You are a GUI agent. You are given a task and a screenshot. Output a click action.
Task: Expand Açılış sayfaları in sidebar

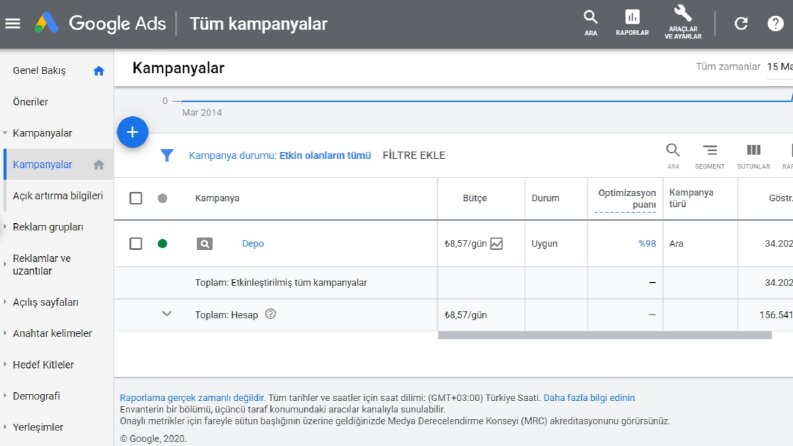click(5, 302)
